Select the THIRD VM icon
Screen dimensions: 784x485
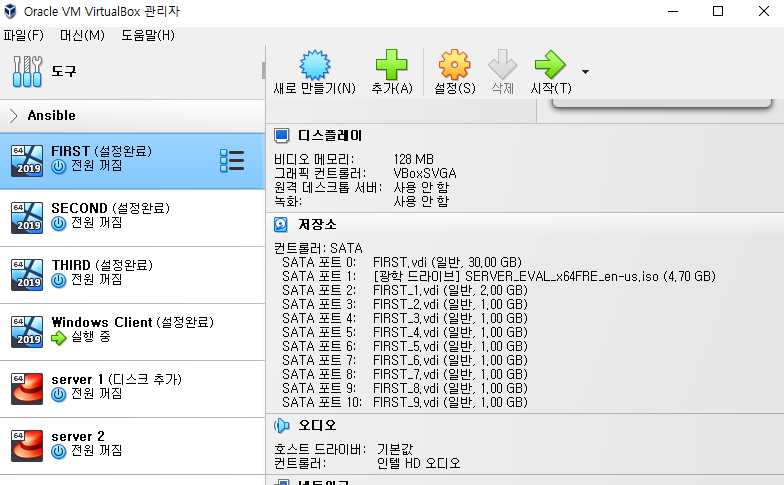27,275
